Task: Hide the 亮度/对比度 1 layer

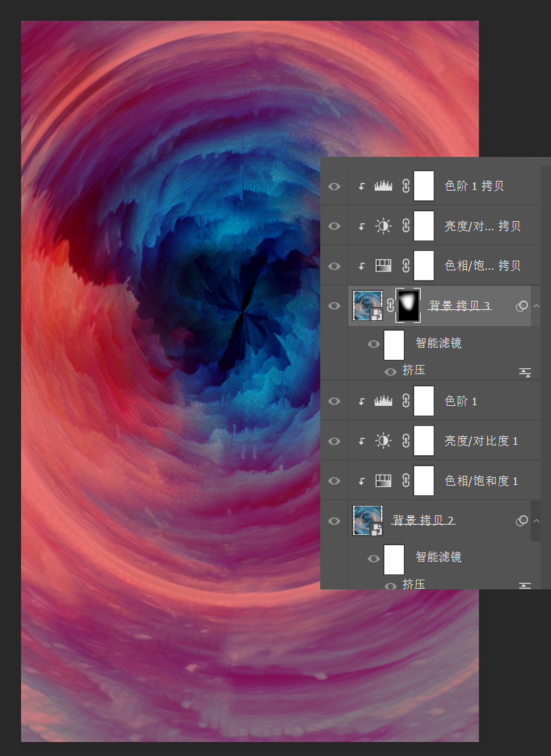Action: click(x=334, y=441)
